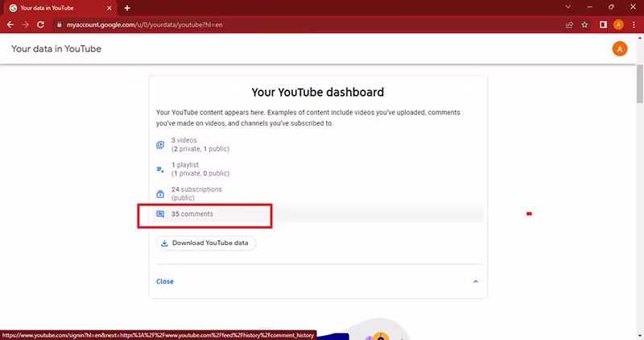The image size is (644, 340).
Task: Reload the current page
Action: (40, 25)
